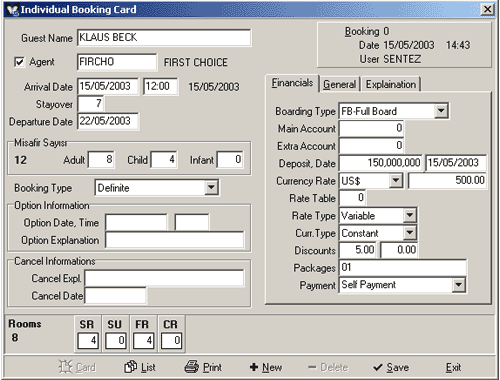
Task: Click the Cancel Expl. field
Action: click(x=164, y=278)
